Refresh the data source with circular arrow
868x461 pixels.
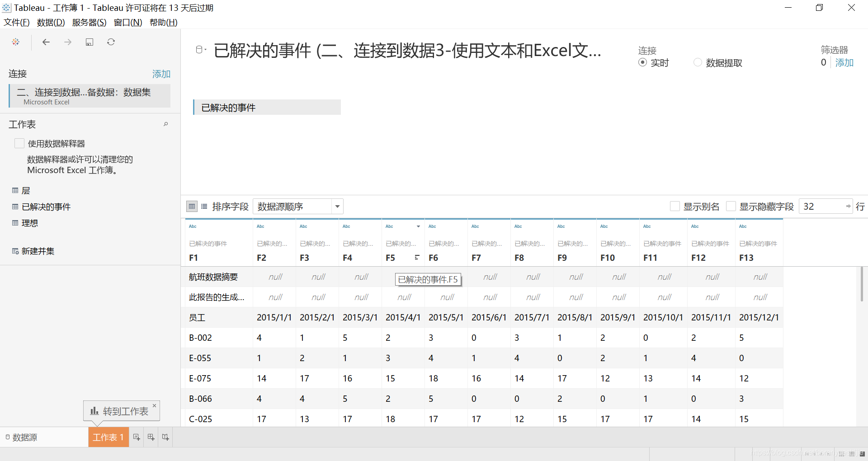coord(111,42)
